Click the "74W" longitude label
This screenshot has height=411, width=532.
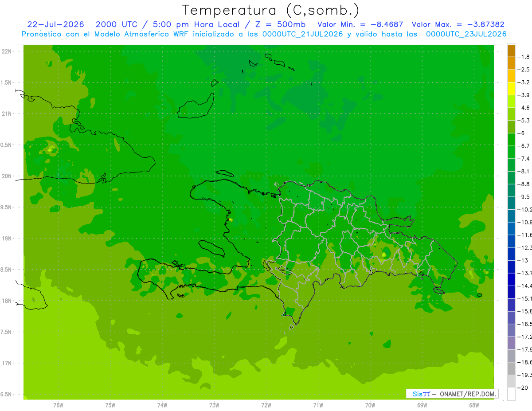(162, 405)
